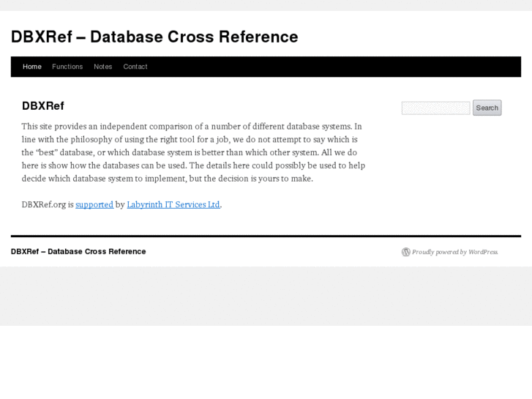532x399 pixels.
Task: Open the Functions menu item
Action: (x=67, y=67)
